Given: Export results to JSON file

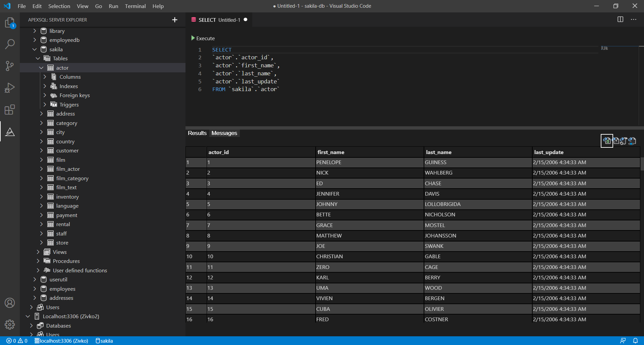Looking at the screenshot, I should point(624,141).
